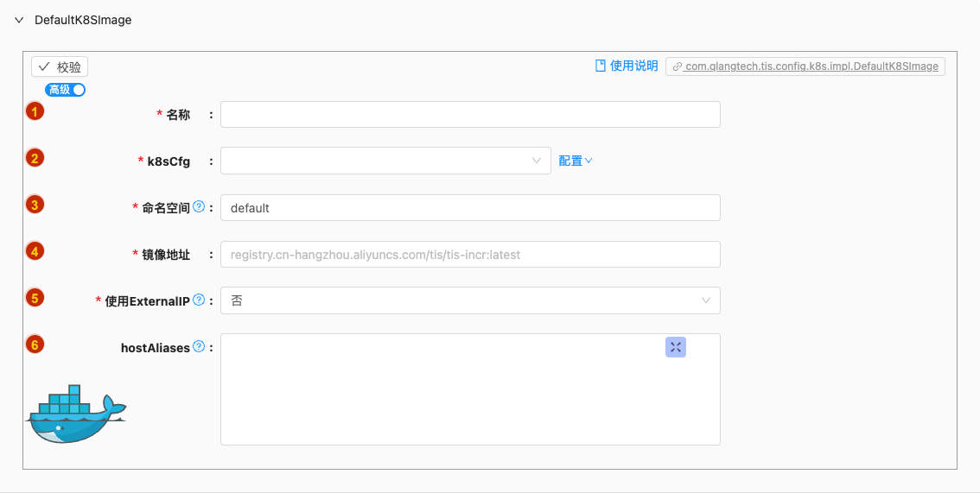The width and height of the screenshot is (980, 493).
Task: Show help for 命名空间 namespace
Action: pyautogui.click(x=199, y=206)
